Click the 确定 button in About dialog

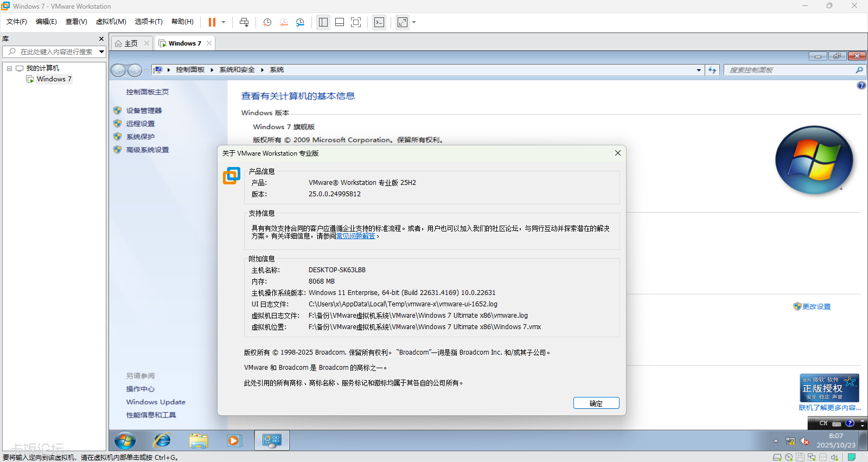596,403
